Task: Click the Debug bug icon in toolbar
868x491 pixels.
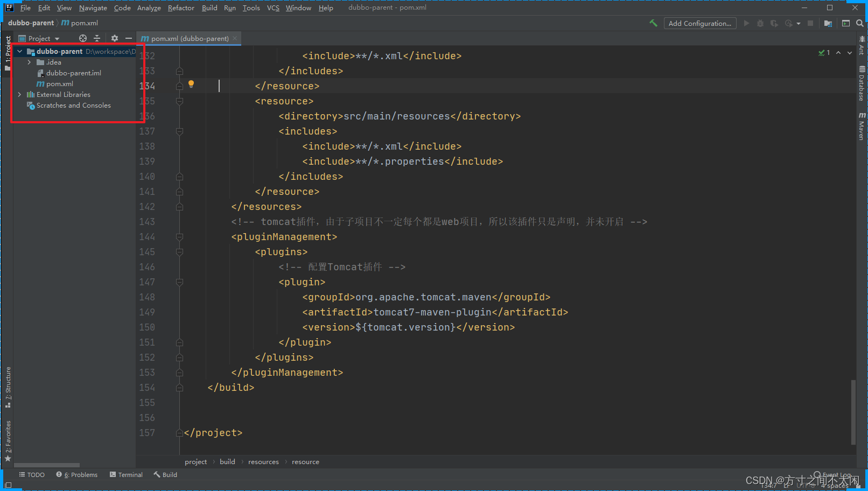Action: [x=760, y=23]
